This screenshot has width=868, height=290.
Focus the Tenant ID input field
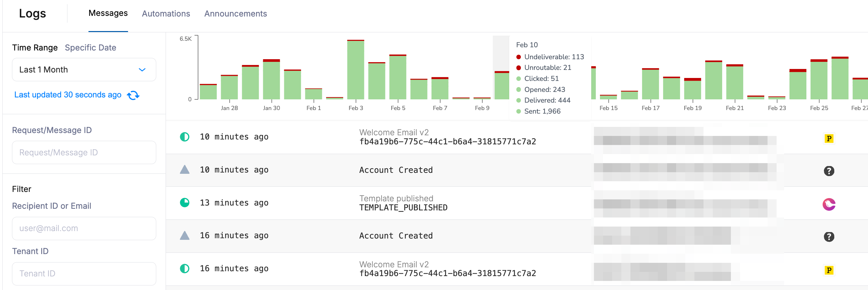click(84, 273)
